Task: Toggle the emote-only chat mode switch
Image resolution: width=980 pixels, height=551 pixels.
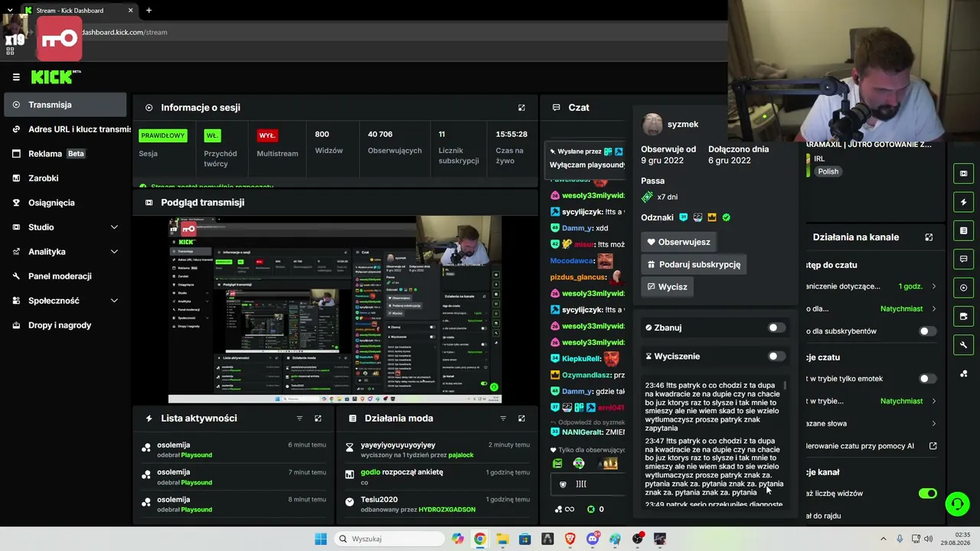Action: [x=927, y=379]
